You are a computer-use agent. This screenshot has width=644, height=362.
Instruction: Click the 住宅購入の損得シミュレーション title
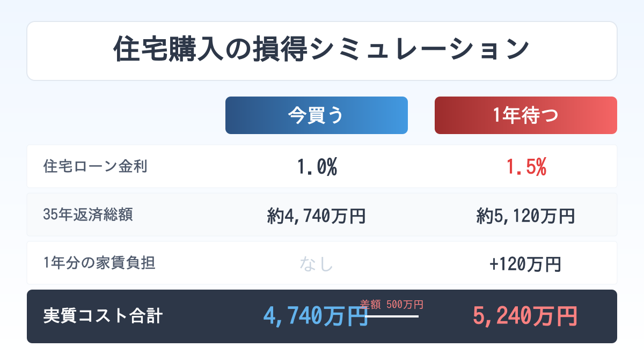click(321, 50)
